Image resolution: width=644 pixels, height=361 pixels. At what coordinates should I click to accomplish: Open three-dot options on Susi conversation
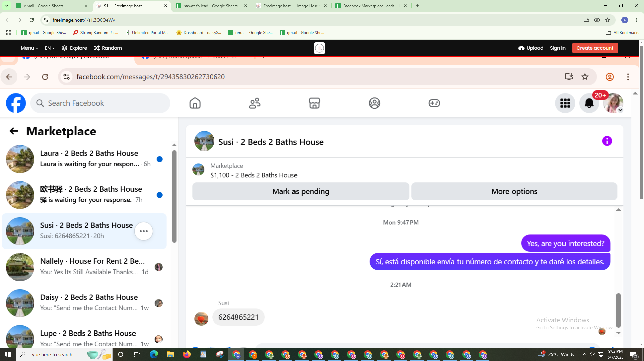pos(144,231)
